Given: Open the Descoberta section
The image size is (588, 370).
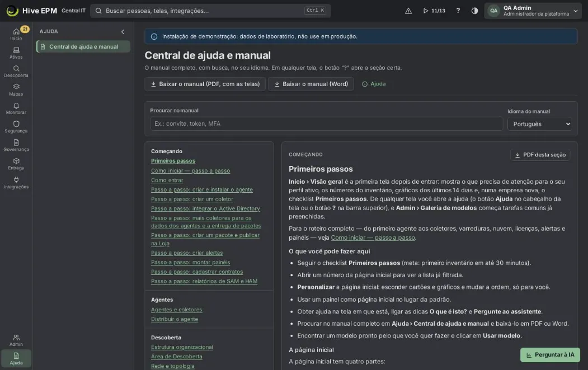Looking at the screenshot, I should click(x=16, y=72).
